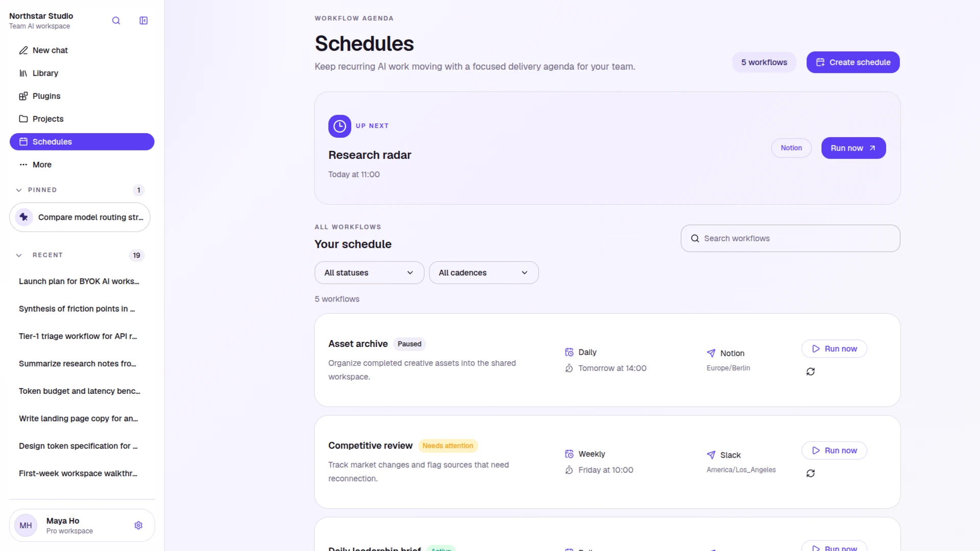Viewport: 980px width, 551px height.
Task: Go to Plugins
Action: (x=82, y=96)
